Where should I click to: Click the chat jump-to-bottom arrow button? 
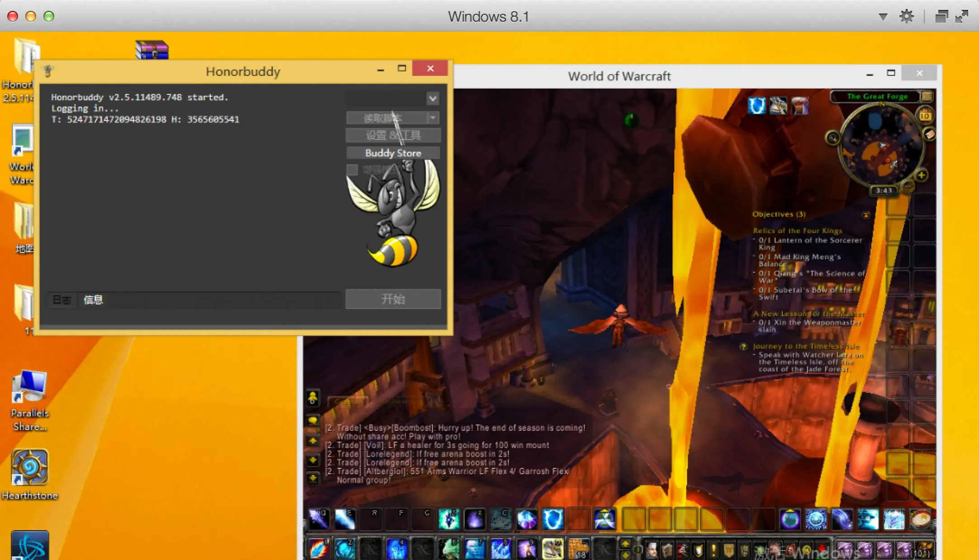point(312,478)
